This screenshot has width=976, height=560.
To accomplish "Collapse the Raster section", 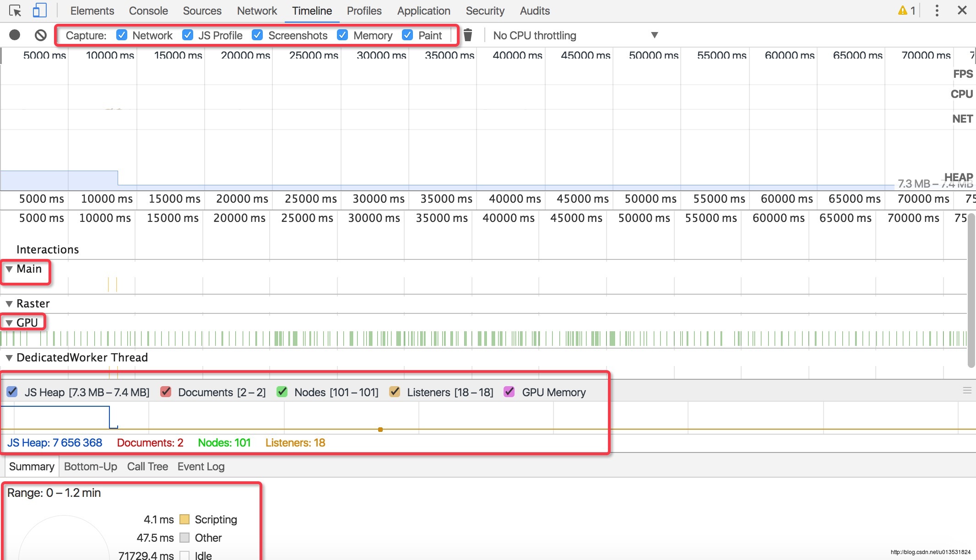I will (x=9, y=304).
